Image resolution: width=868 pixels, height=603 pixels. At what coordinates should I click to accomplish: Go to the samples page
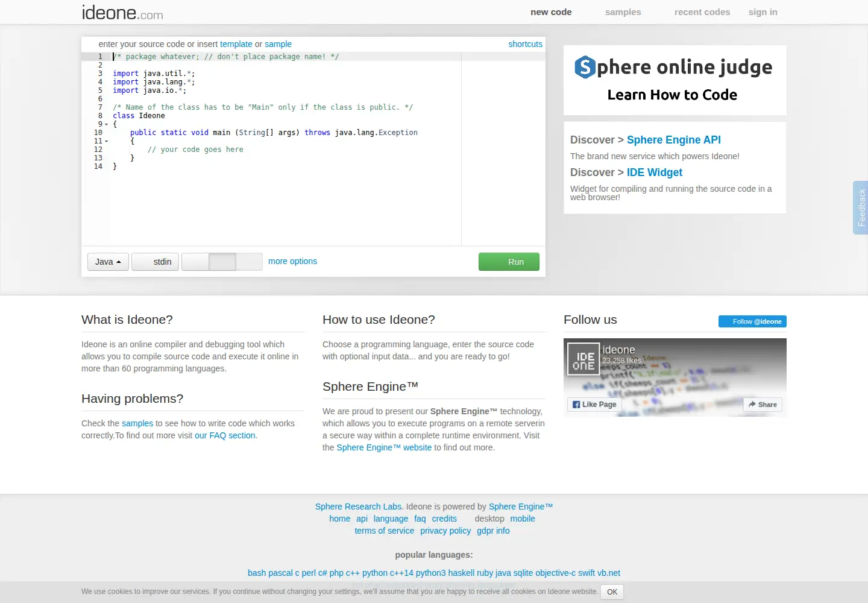623,12
